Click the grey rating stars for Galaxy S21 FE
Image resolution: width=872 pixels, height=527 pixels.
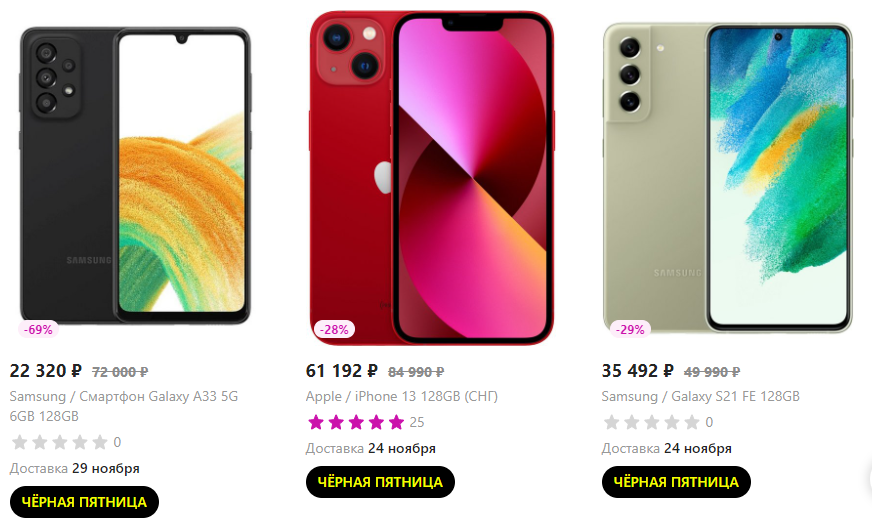651,422
